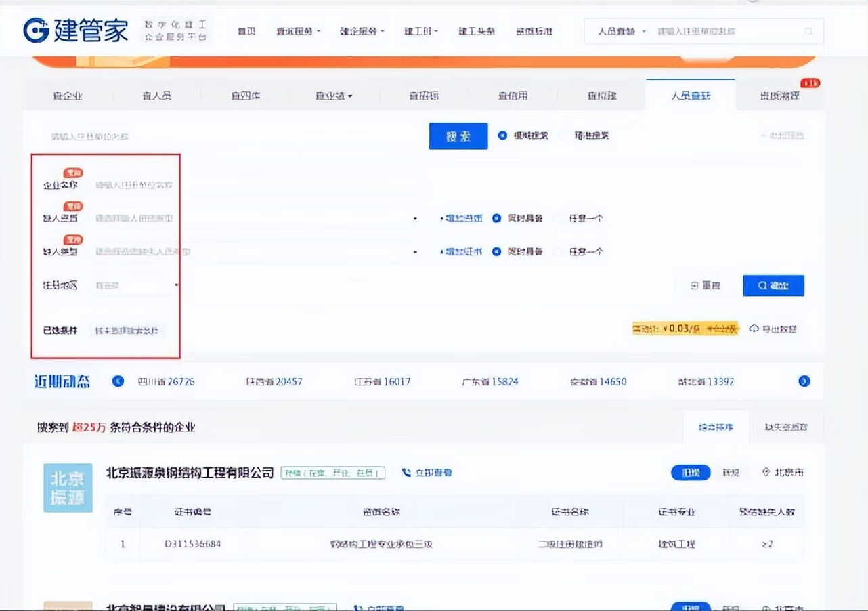Image resolution: width=868 pixels, height=611 pixels.
Task: Click the 增加资质 link
Action: point(461,218)
